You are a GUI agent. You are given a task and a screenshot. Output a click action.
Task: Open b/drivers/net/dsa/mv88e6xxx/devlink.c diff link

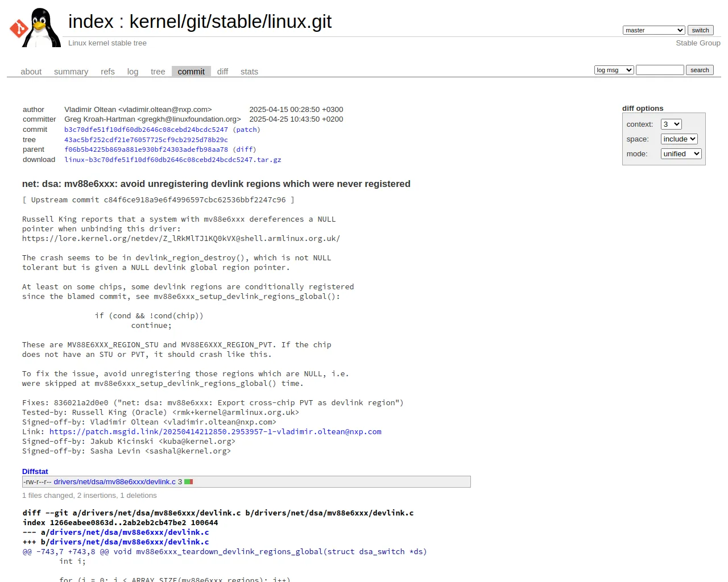click(129, 542)
